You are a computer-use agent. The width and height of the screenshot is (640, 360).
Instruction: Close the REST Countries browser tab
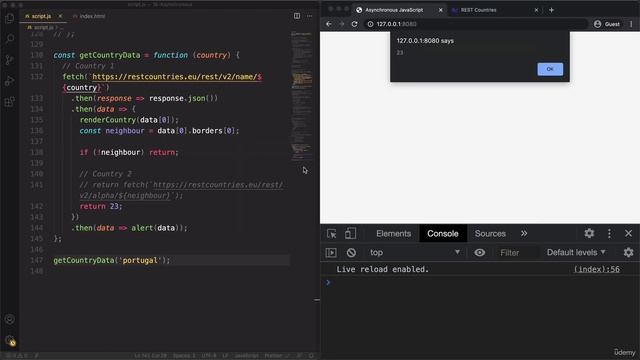536,10
